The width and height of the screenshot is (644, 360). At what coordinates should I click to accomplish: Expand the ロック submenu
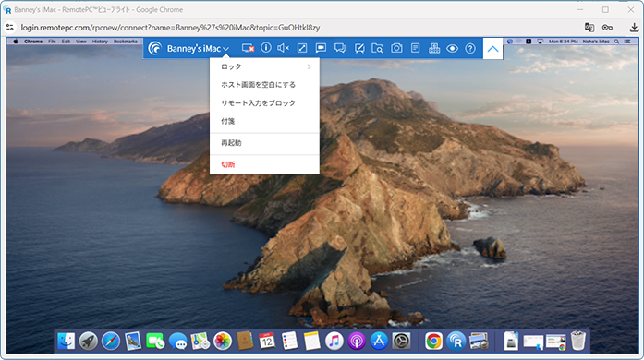click(x=264, y=66)
